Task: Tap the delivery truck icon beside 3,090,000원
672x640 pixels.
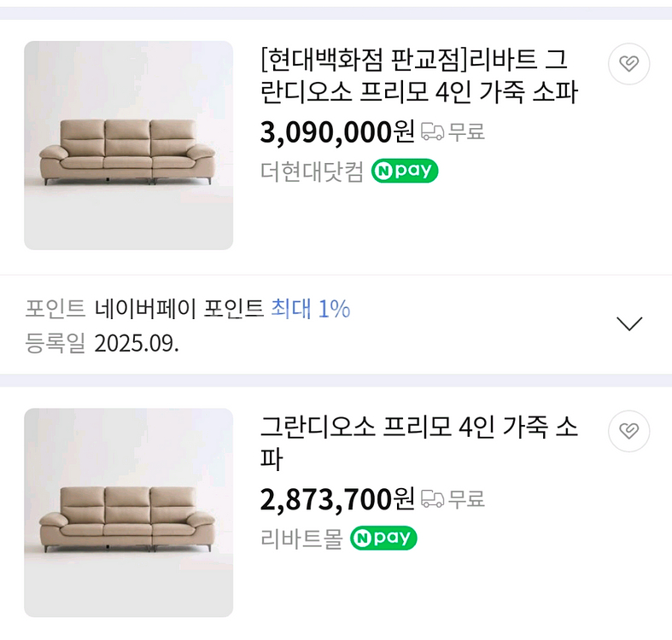Action: click(433, 132)
